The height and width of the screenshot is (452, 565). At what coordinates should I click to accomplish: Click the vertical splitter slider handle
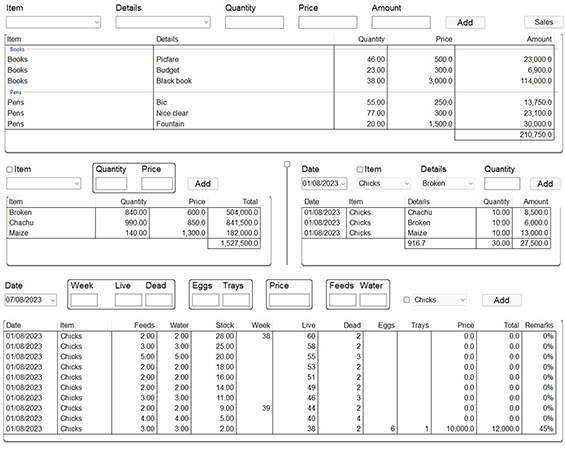(287, 164)
